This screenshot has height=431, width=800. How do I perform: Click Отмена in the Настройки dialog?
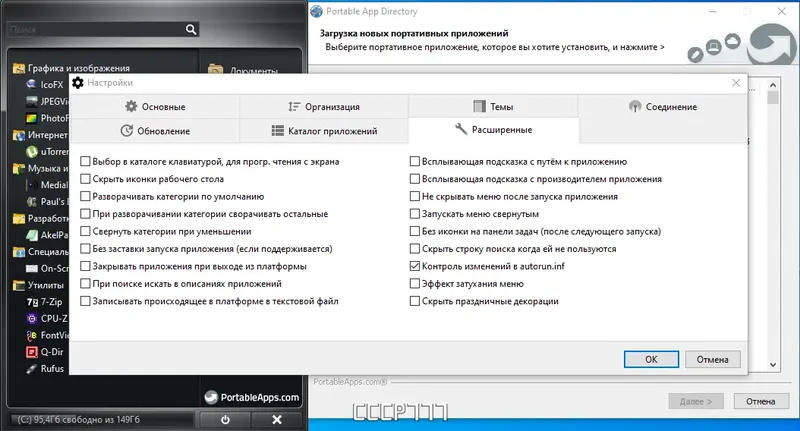tap(712, 359)
